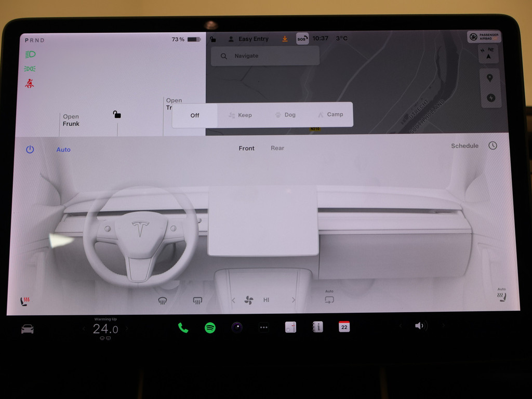
Task: Open the Easy Entry driver profile menu
Action: pyautogui.click(x=248, y=39)
